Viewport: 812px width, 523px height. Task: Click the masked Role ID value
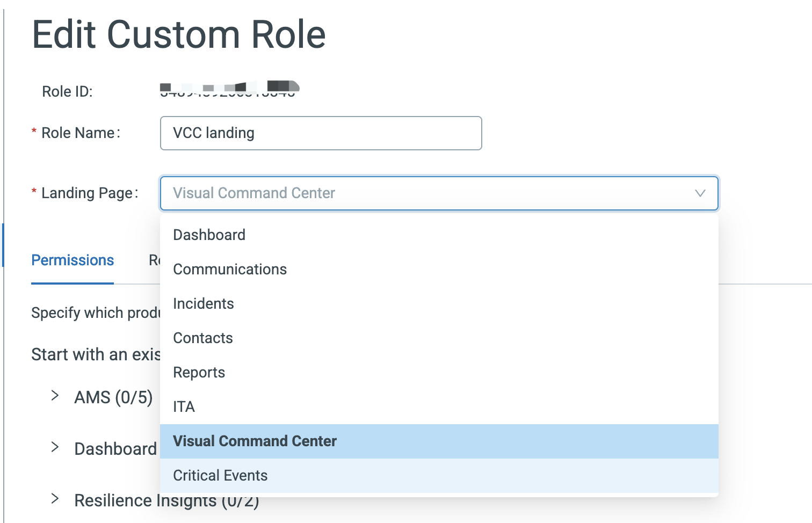pyautogui.click(x=228, y=89)
